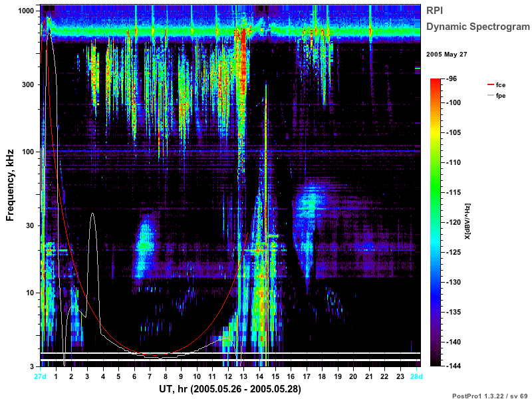
Task: Click the RPI title text
Action: tap(434, 11)
